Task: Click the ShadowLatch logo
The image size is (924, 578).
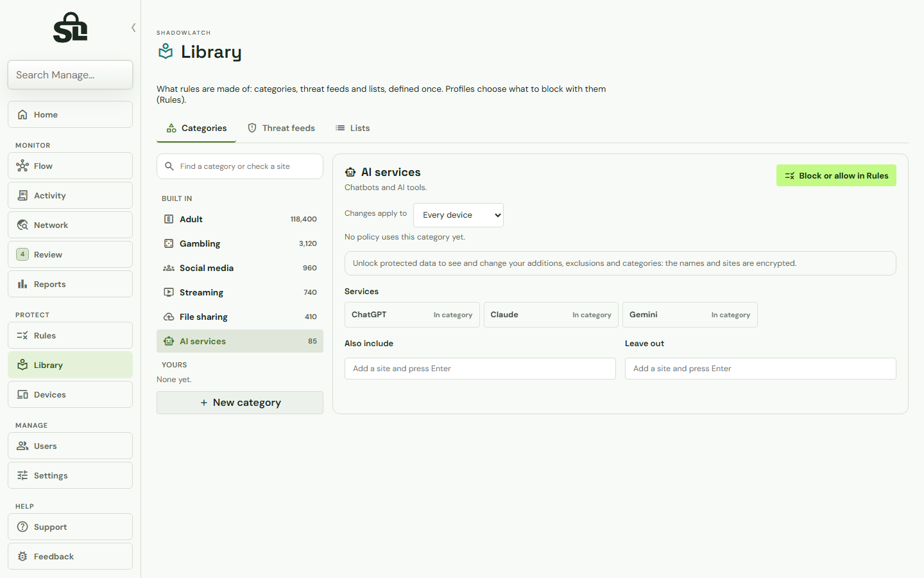Action: (x=70, y=28)
